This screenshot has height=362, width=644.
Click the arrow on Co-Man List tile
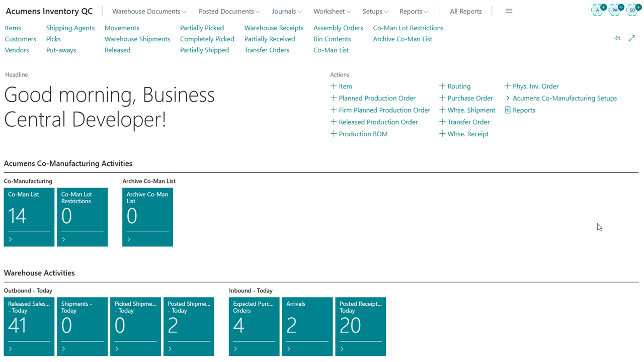11,239
